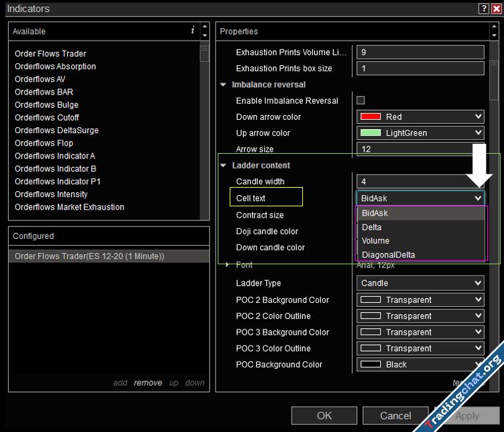The height and width of the screenshot is (432, 504).
Task: Click the help question mark icon
Action: [x=483, y=9]
